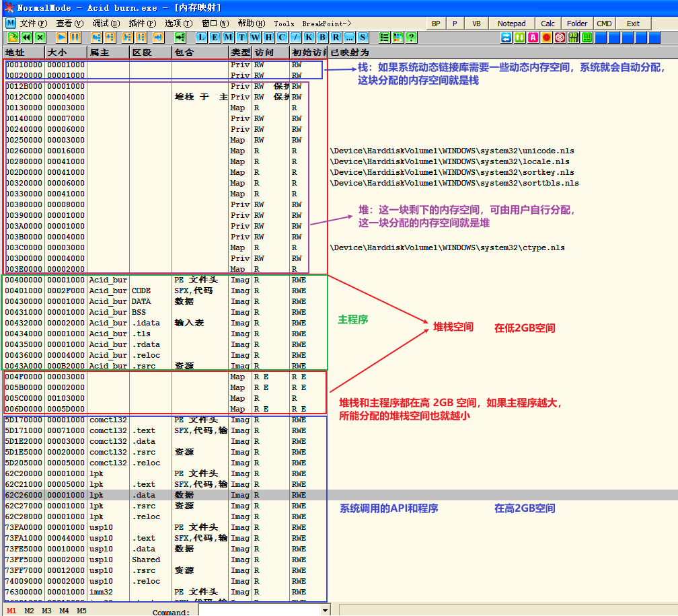Click the Step over toolbar icon
The height and width of the screenshot is (616, 678).
[110, 38]
